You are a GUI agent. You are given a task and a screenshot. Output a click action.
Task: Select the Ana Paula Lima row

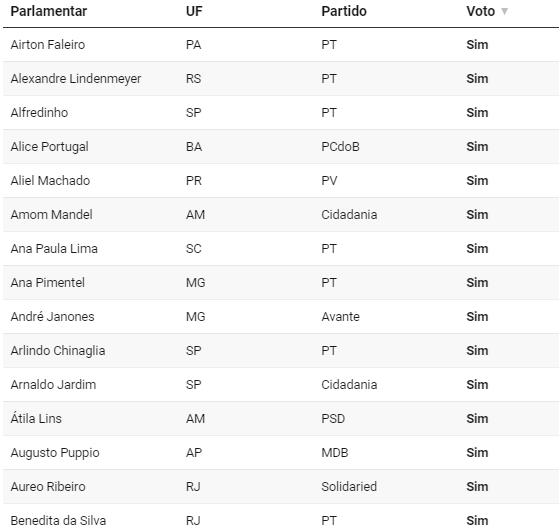pos(281,249)
